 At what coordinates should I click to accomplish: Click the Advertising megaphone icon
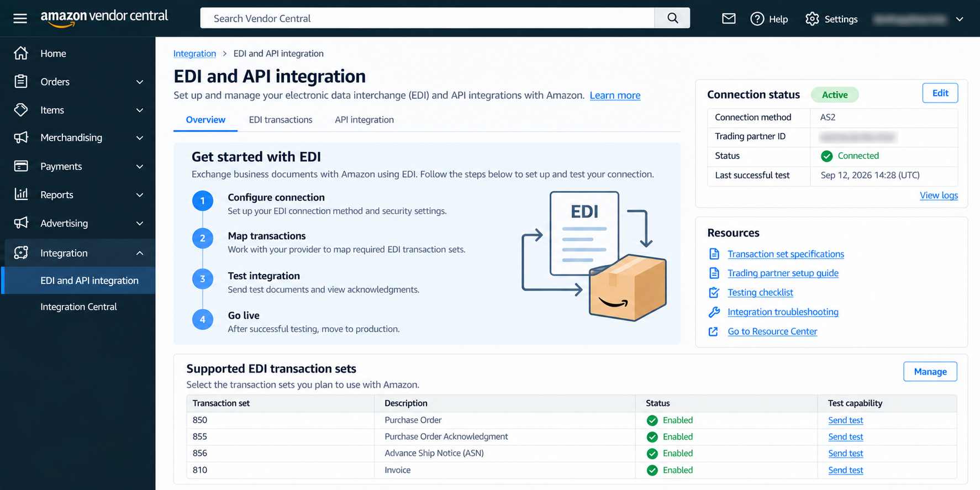point(21,223)
